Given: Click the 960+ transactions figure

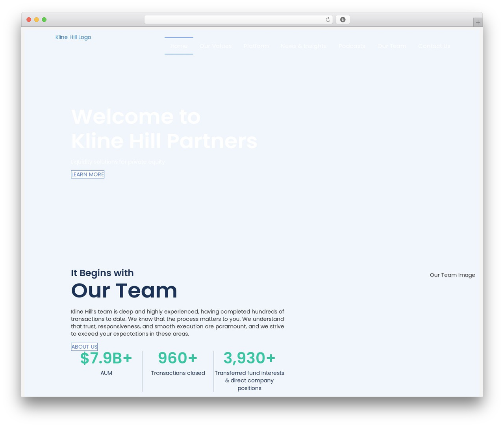Looking at the screenshot, I should click(x=178, y=358).
